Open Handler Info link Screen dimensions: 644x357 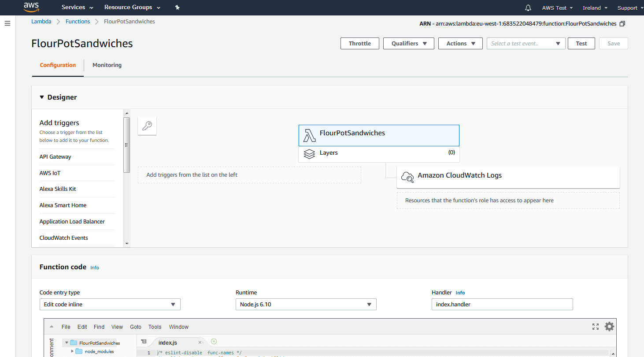coord(460,293)
